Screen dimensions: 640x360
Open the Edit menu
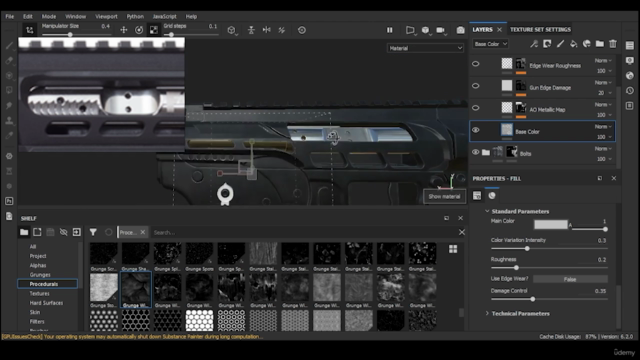click(27, 16)
